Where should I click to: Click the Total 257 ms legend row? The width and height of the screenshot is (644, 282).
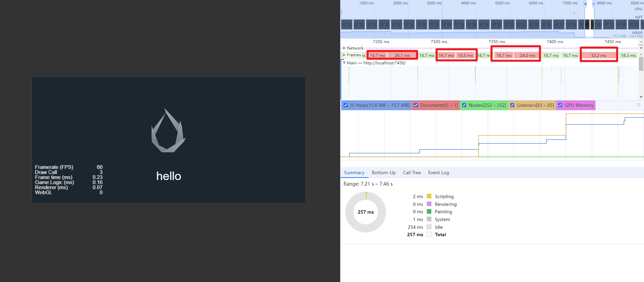426,234
